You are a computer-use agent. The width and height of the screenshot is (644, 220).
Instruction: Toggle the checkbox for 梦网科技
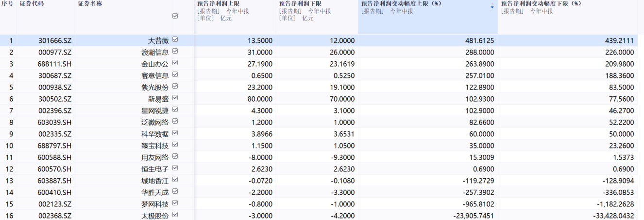point(175,203)
